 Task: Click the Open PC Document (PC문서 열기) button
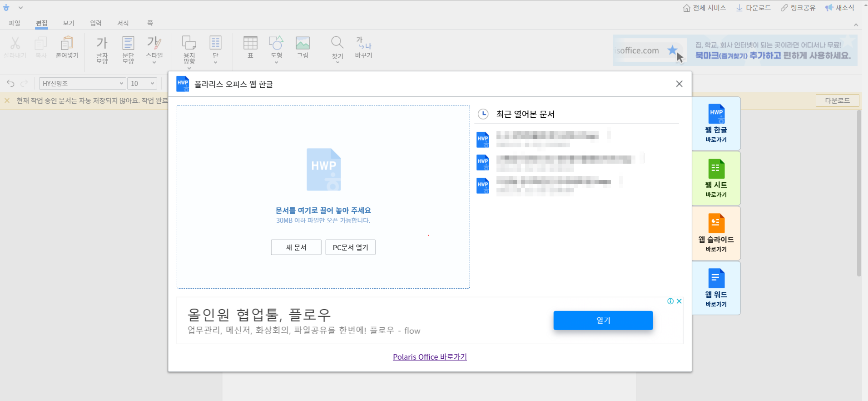tap(350, 247)
